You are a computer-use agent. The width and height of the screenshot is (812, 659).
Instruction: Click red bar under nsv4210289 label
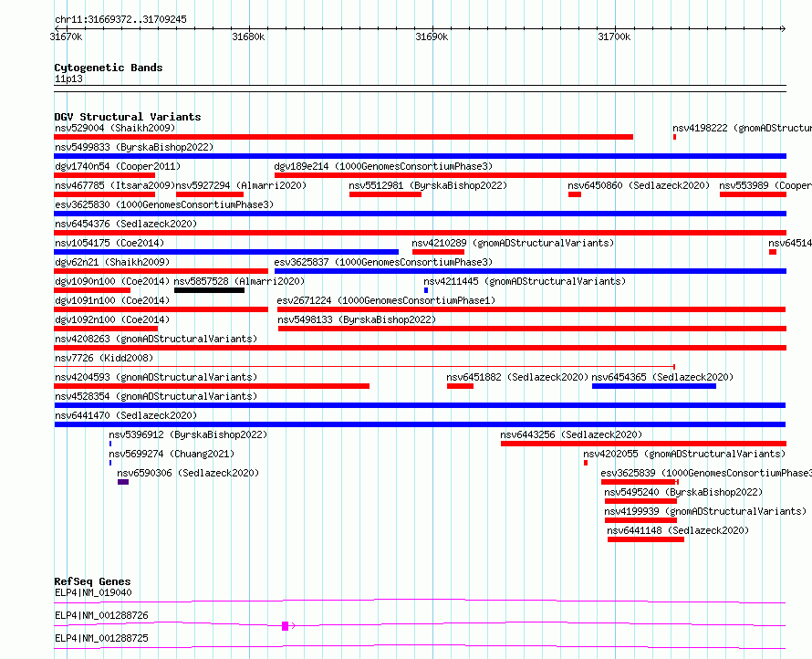(438, 252)
